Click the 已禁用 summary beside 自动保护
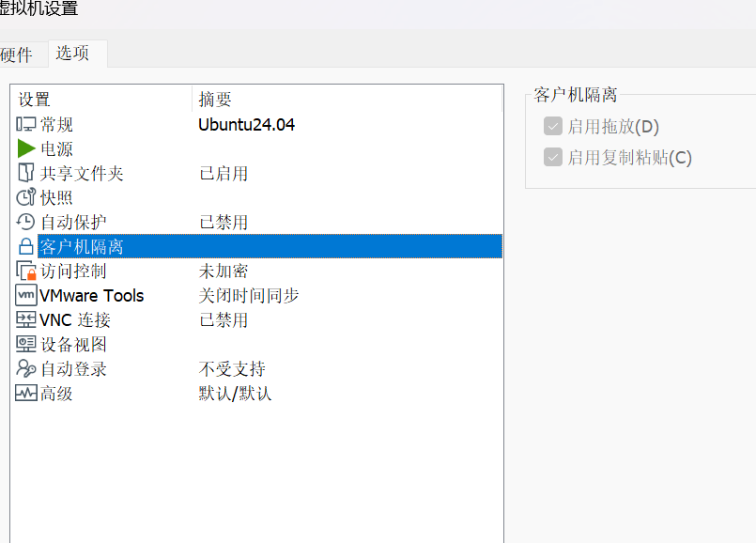This screenshot has height=543, width=756. click(224, 223)
